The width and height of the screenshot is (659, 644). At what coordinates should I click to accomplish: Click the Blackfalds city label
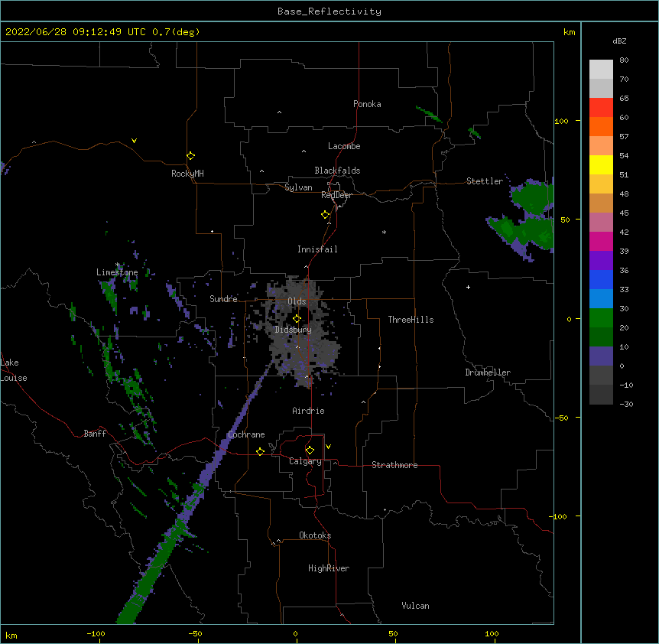(337, 171)
